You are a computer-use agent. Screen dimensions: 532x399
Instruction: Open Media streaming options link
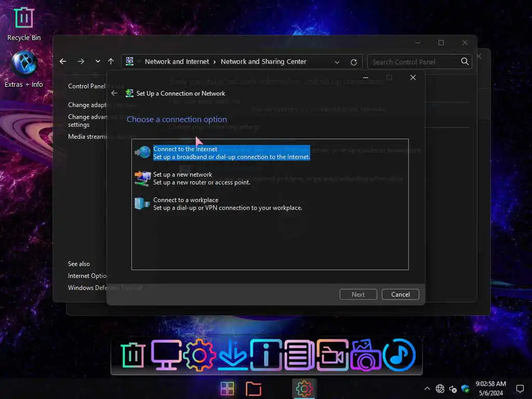pos(87,137)
